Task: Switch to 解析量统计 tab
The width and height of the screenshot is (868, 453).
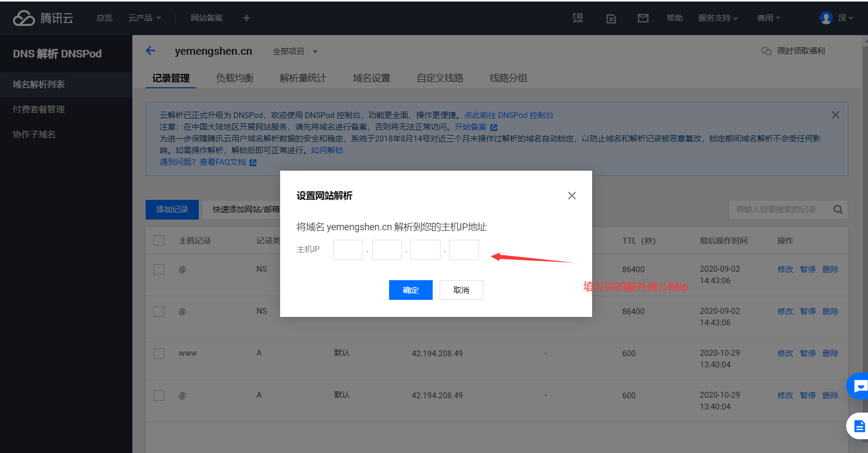Action: (303, 78)
